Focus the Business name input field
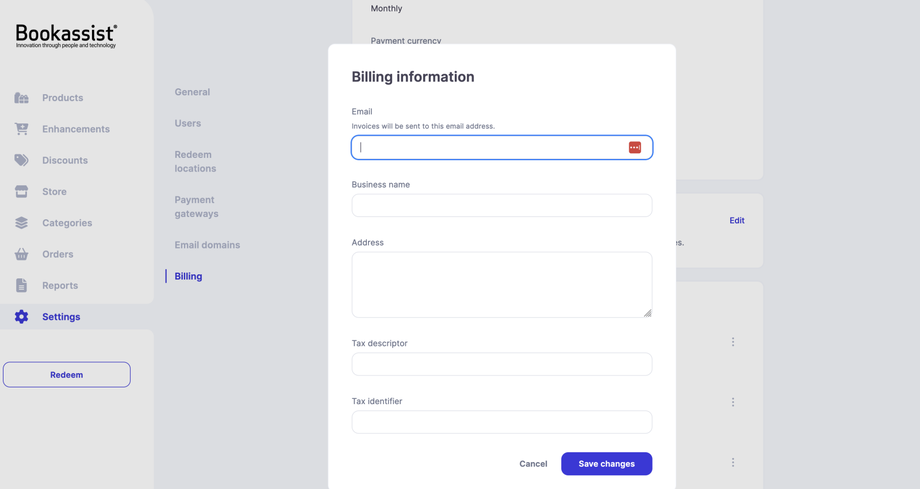 (x=502, y=206)
